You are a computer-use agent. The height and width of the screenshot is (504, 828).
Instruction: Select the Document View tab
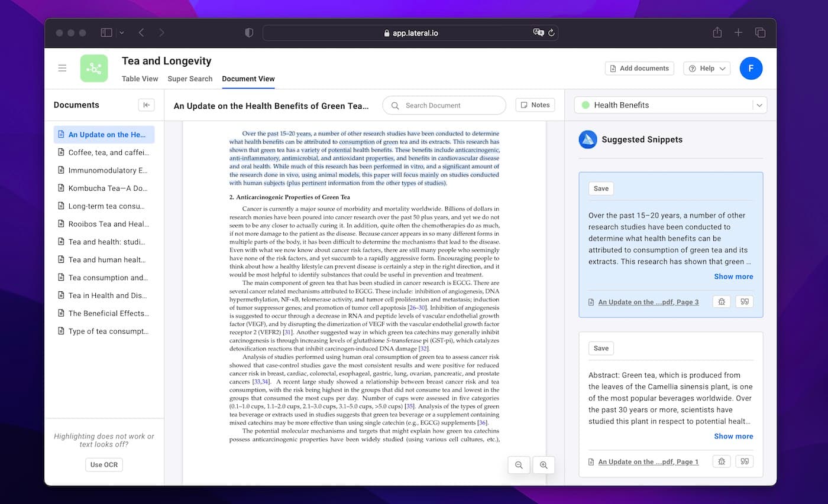tap(248, 79)
